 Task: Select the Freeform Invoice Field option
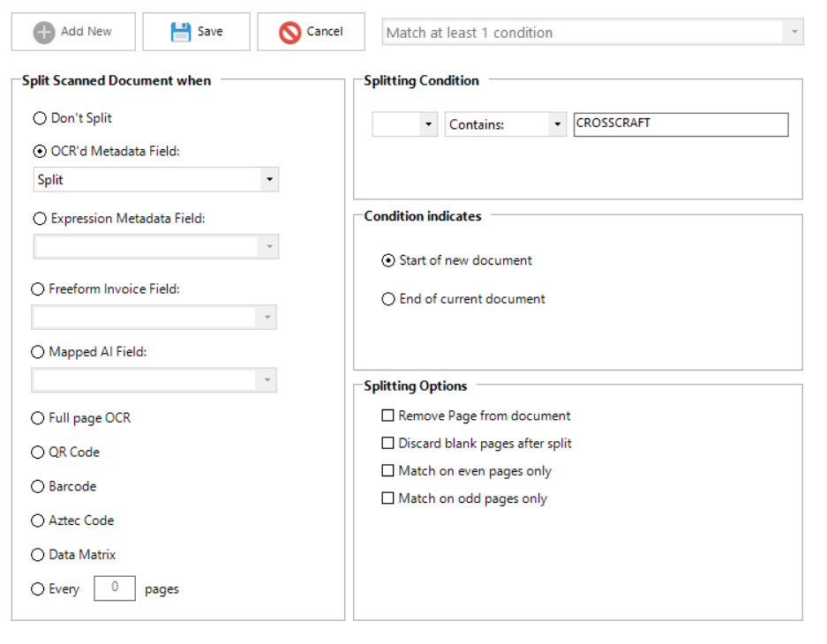[38, 289]
